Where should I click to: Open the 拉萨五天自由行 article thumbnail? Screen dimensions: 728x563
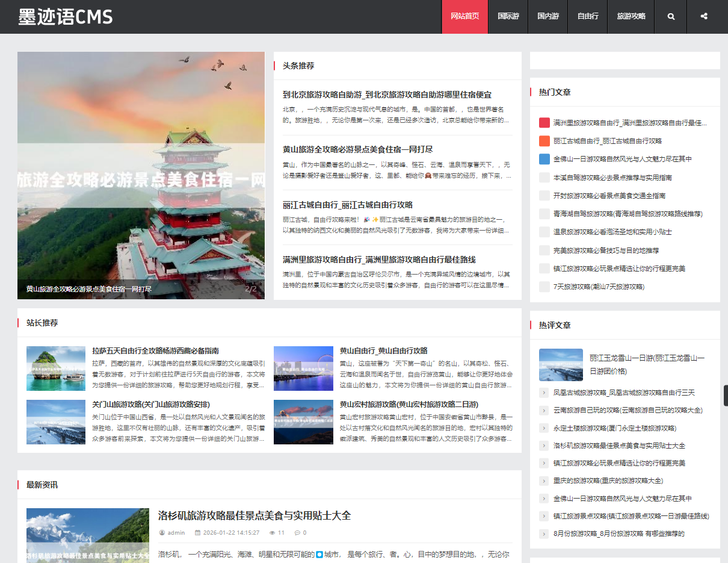pyautogui.click(x=56, y=369)
